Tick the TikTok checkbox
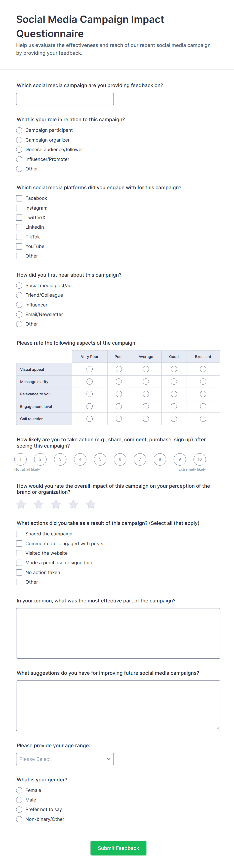Image resolution: width=234 pixels, height=868 pixels. (x=19, y=237)
